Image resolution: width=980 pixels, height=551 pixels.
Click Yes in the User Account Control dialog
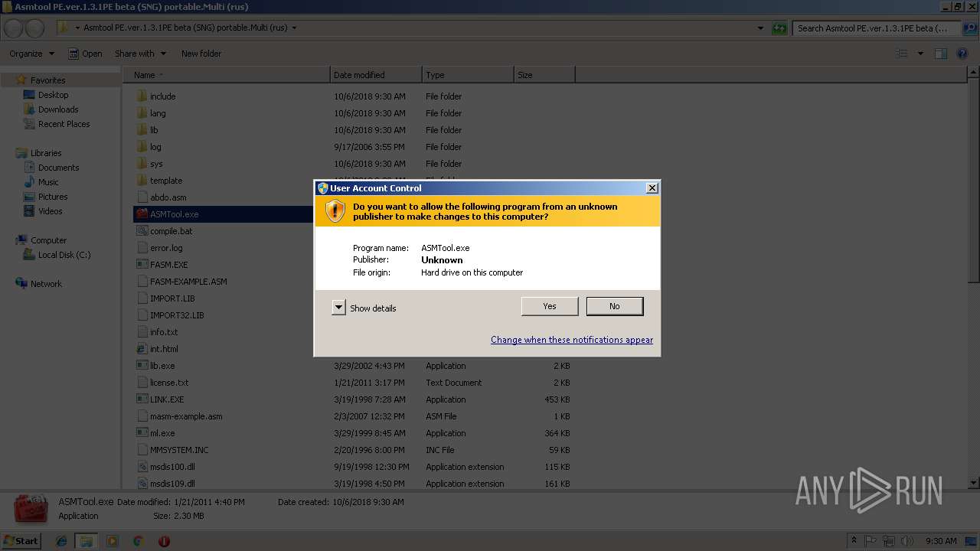point(550,306)
